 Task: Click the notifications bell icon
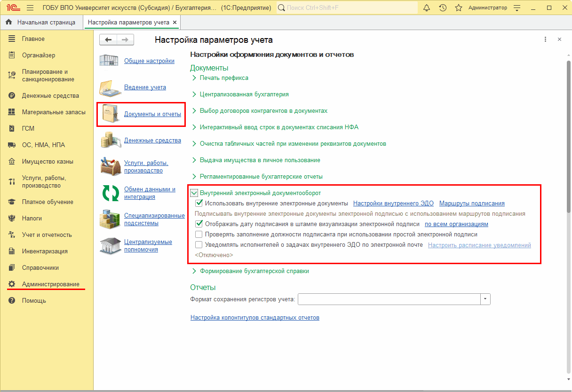pos(427,8)
